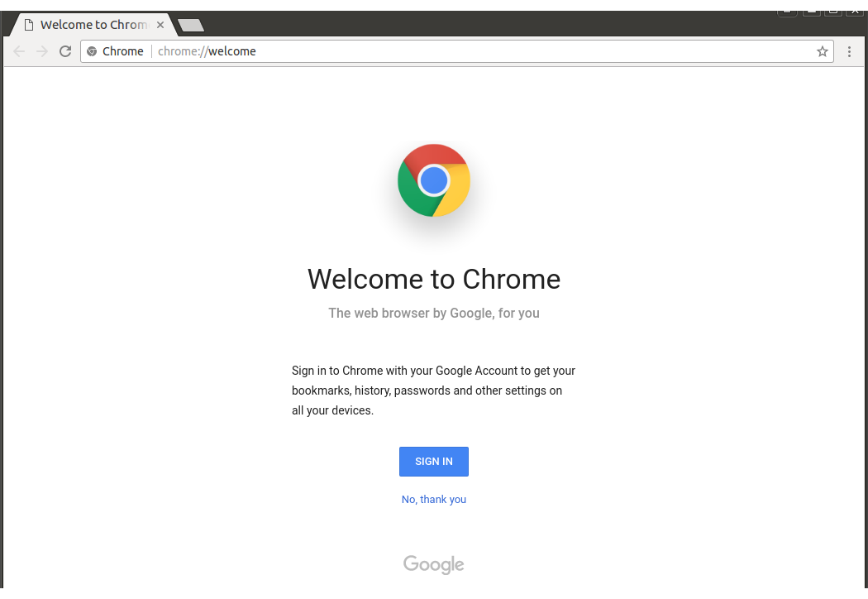Reload the current page
The height and width of the screenshot is (599, 868).
[65, 51]
